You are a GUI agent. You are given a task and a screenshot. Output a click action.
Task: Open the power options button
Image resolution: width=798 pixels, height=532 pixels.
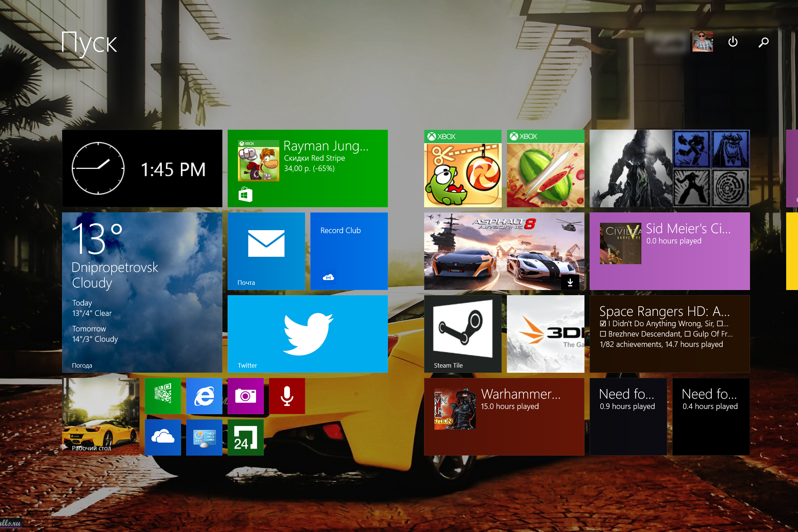tap(733, 42)
